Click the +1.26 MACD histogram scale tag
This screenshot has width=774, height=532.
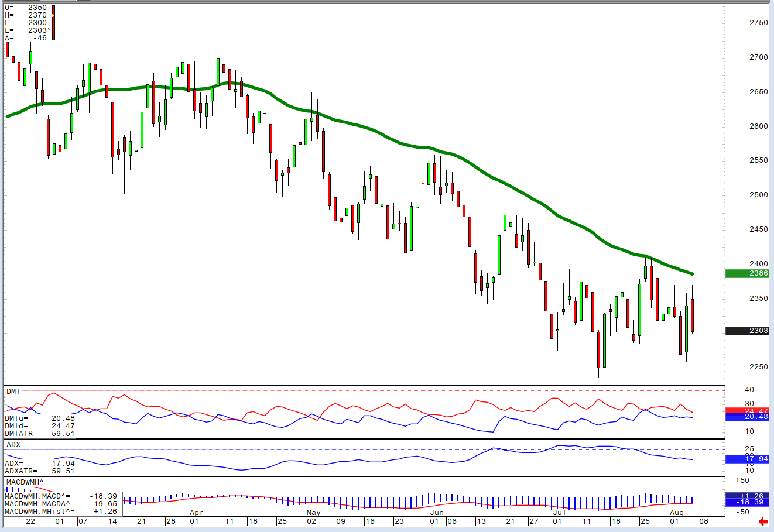[x=746, y=496]
